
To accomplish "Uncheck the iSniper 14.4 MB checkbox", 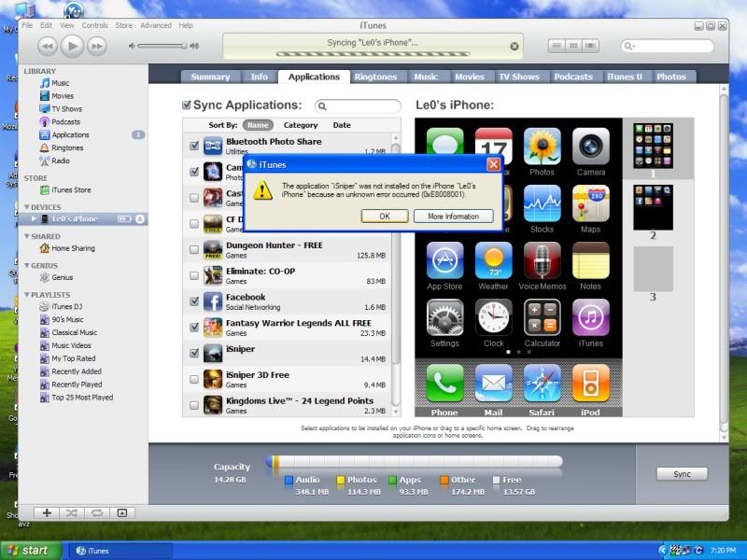I will (194, 353).
